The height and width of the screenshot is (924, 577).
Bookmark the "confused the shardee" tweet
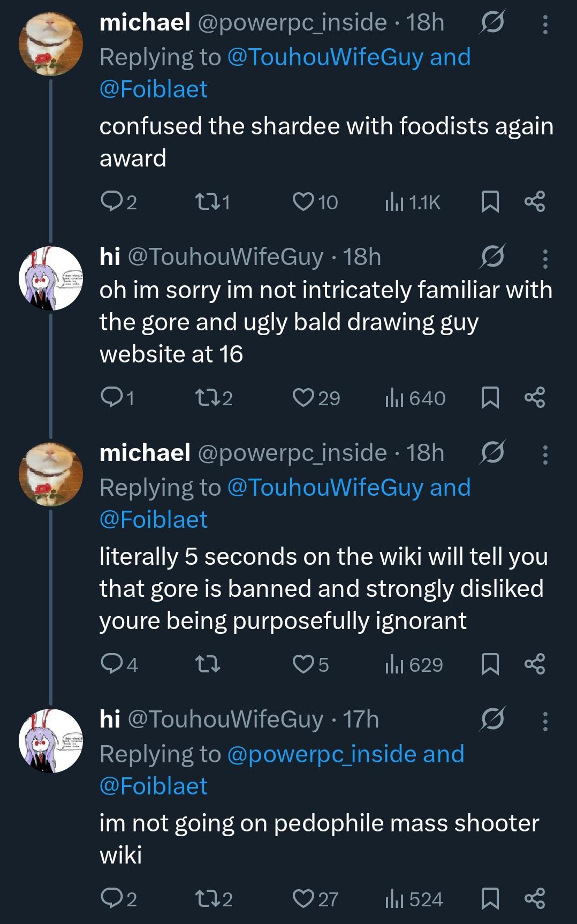point(490,202)
